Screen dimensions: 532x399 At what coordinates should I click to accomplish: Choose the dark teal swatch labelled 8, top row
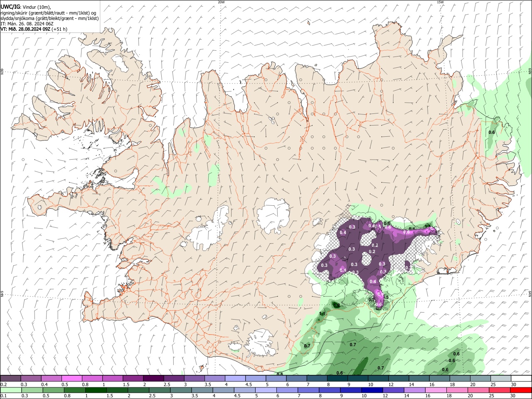337,379
